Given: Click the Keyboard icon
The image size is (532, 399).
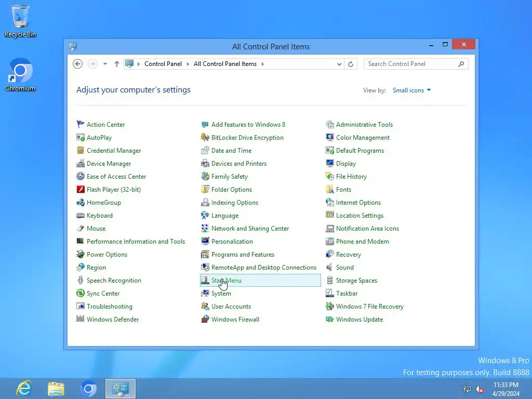Looking at the screenshot, I should 81,216.
